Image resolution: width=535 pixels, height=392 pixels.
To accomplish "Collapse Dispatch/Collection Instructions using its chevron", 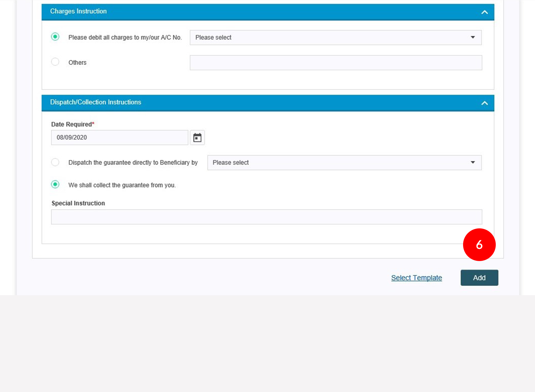I will [x=484, y=103].
